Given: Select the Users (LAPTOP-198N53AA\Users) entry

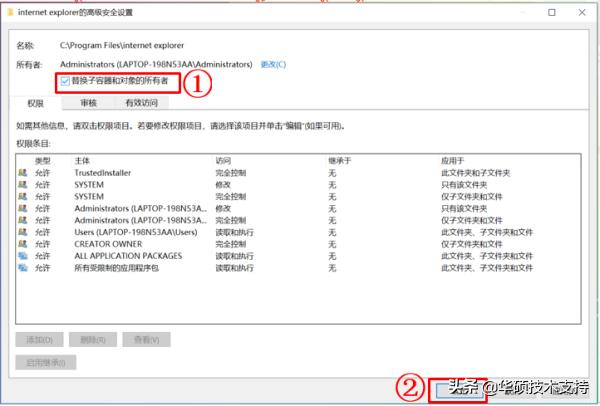Looking at the screenshot, I should pos(298,232).
